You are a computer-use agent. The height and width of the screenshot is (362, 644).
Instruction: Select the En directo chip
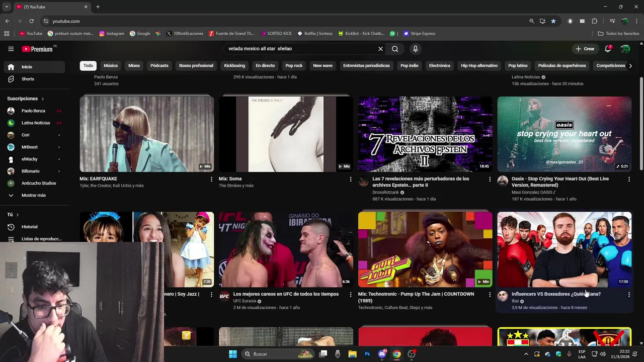265,66
